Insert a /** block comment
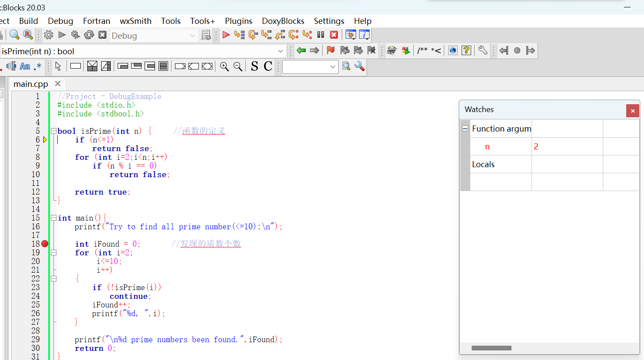The width and height of the screenshot is (644, 360). (423, 50)
